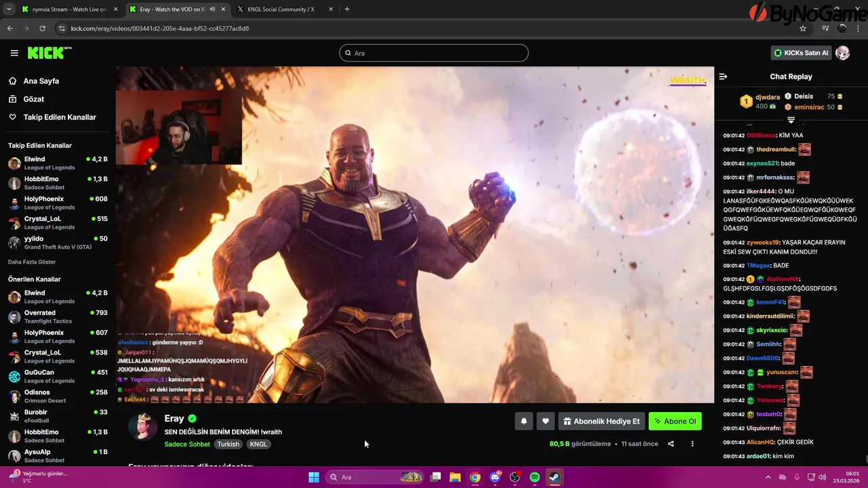The width and height of the screenshot is (868, 488).
Task: Open Spotify from taskbar
Action: click(x=534, y=477)
